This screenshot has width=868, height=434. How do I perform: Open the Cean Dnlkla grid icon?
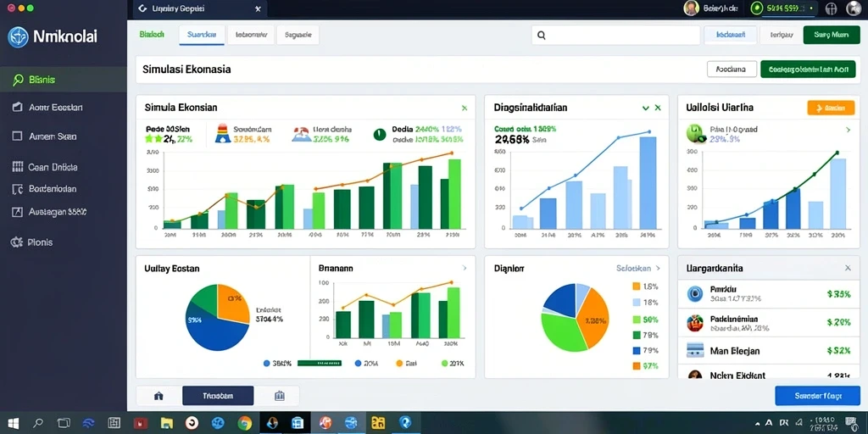pyautogui.click(x=18, y=167)
